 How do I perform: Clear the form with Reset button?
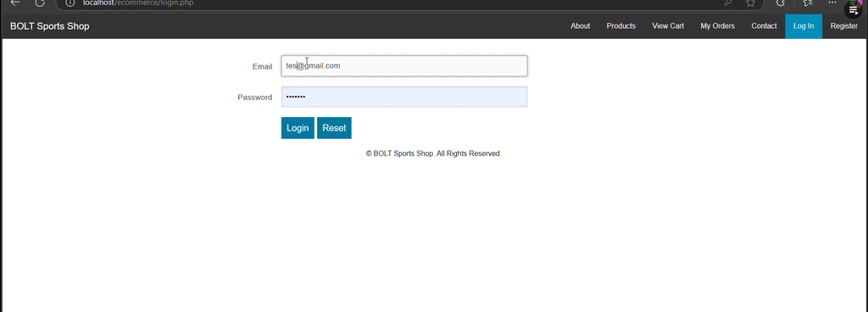click(334, 128)
